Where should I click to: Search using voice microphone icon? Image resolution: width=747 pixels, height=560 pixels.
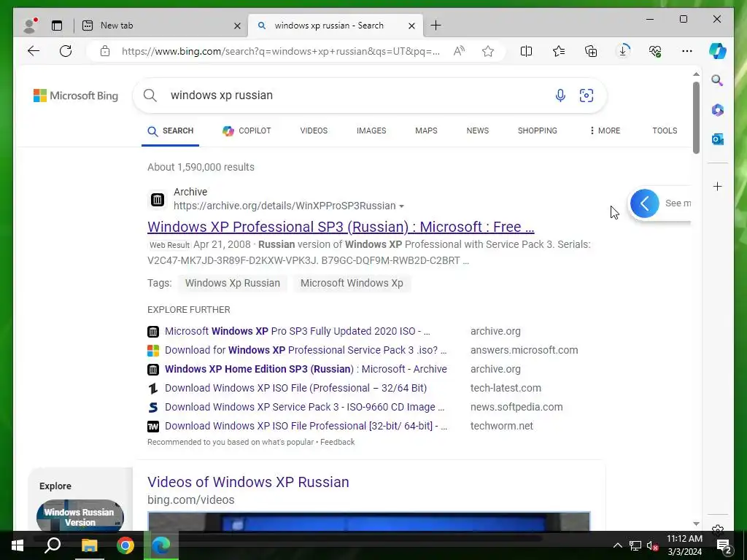[560, 96]
